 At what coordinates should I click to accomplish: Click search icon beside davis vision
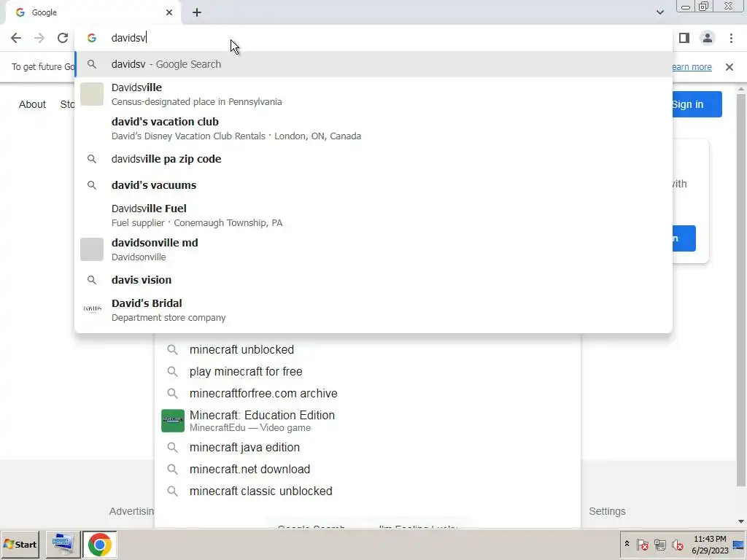(x=92, y=280)
